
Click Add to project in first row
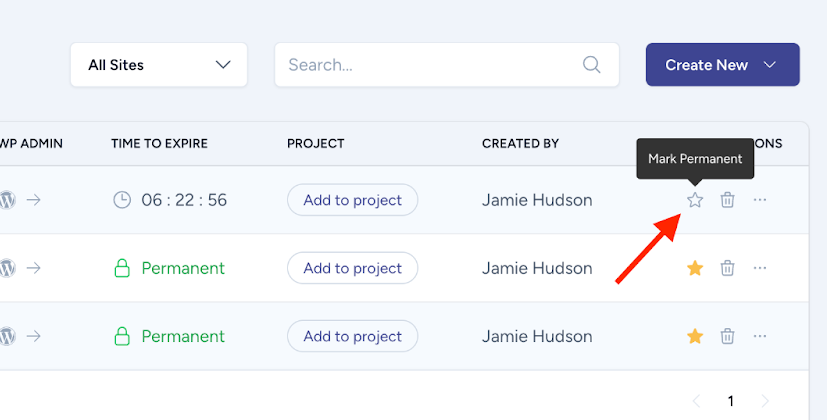(352, 200)
